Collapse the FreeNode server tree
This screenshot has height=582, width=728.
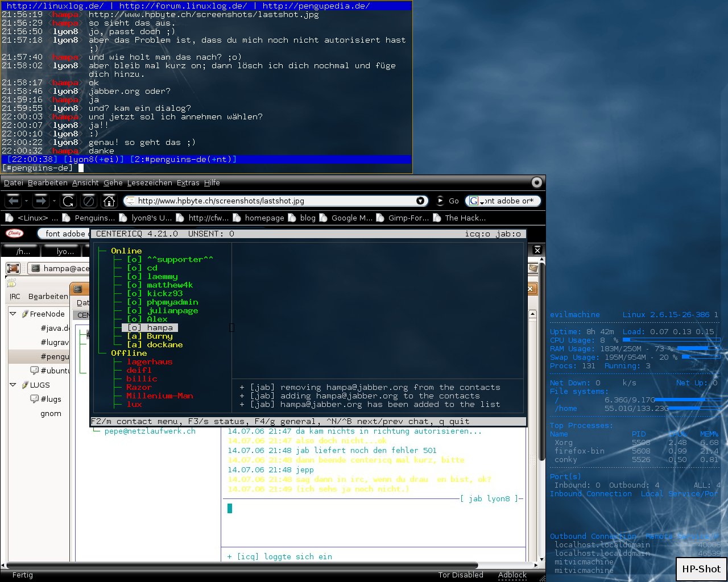(x=13, y=314)
